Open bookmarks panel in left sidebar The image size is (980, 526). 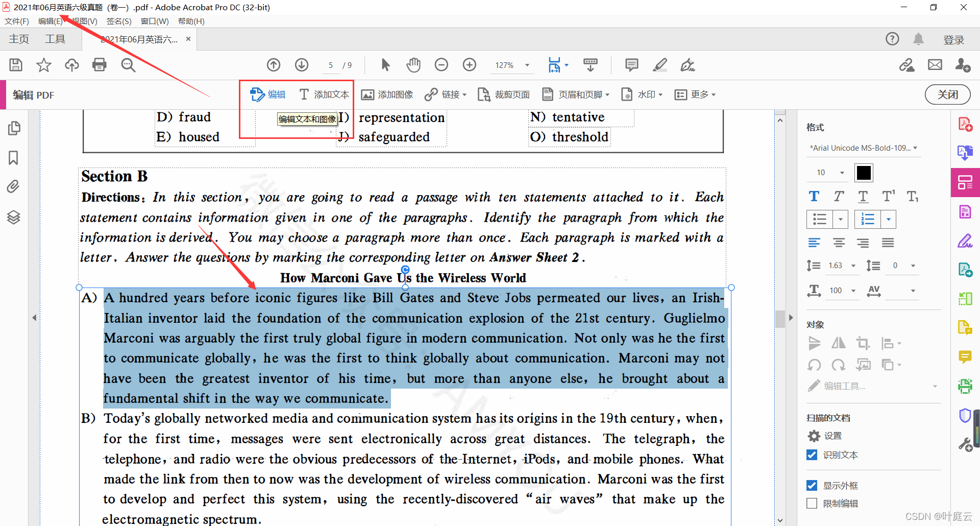[x=14, y=158]
